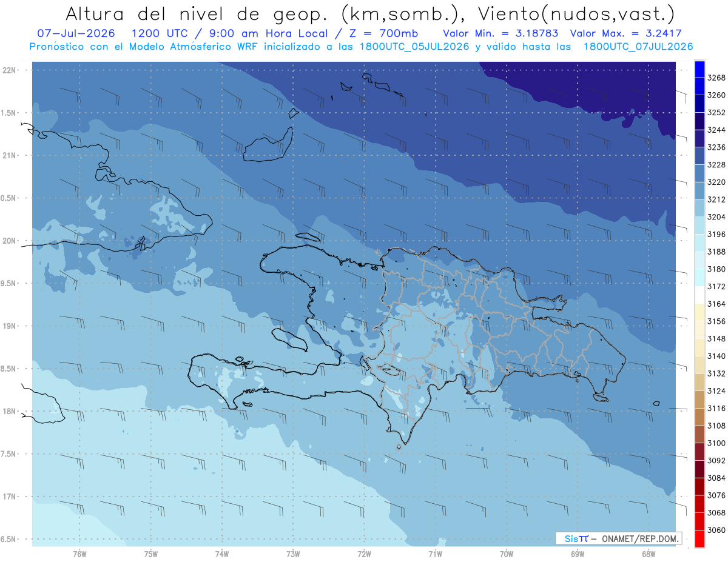Viewport: 728px width, 562px height.
Task: Click the 3172 colorbar value
Action: click(716, 287)
